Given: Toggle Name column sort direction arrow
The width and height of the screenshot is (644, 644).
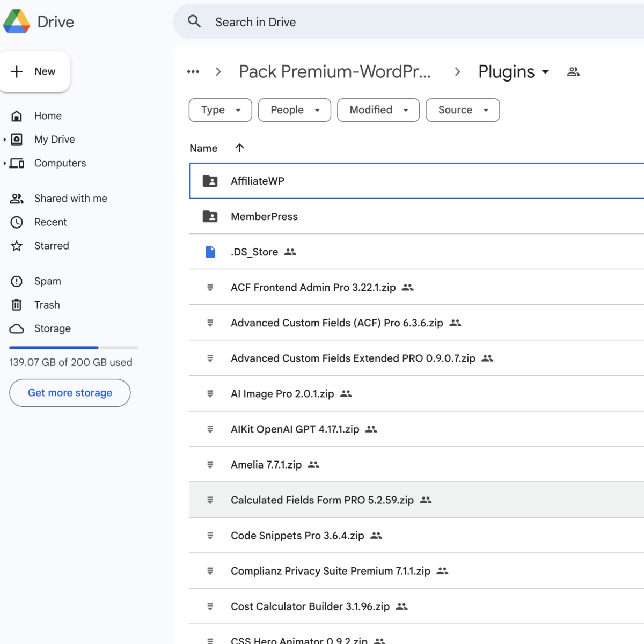Looking at the screenshot, I should point(239,148).
